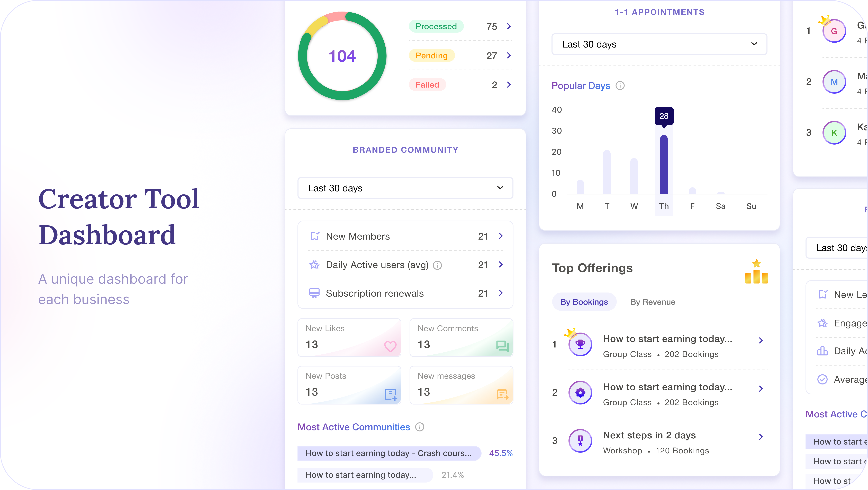868x490 pixels.
Task: Click the Daily Active users info icon
Action: point(437,265)
